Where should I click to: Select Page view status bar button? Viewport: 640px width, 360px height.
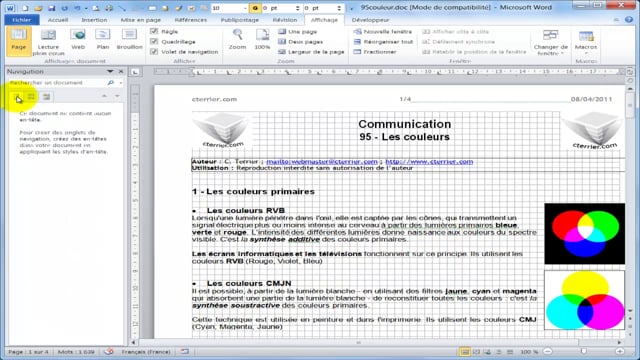click(x=464, y=351)
